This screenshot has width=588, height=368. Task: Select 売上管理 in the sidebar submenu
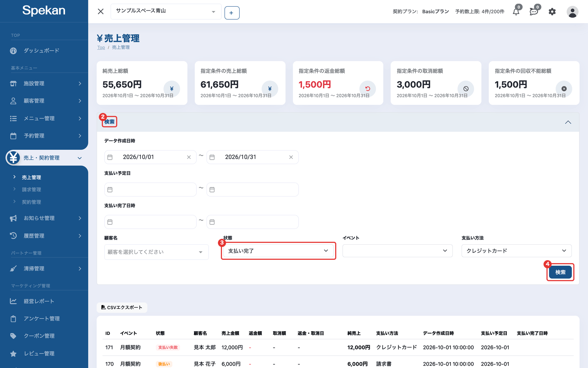[x=32, y=177]
